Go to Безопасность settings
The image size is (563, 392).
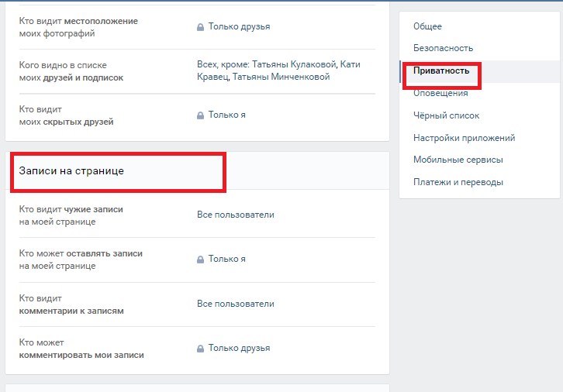(443, 48)
